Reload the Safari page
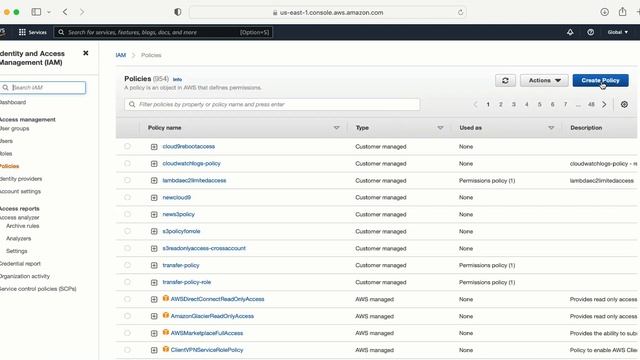The height and width of the screenshot is (360, 640). 460,12
